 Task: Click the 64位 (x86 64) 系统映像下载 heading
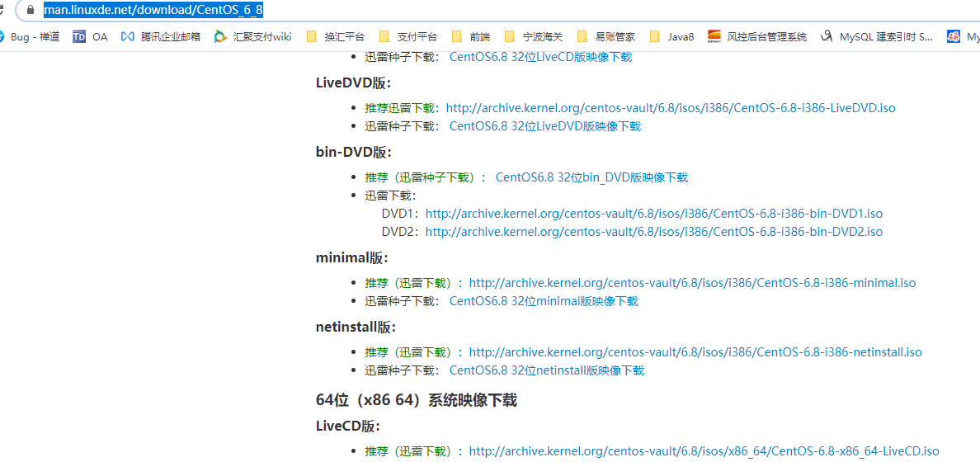417,401
